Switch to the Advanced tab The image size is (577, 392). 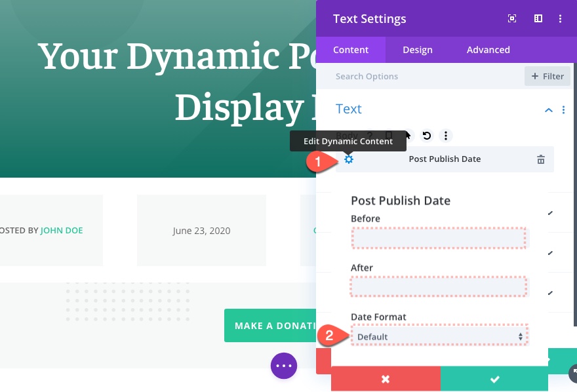[x=488, y=50]
